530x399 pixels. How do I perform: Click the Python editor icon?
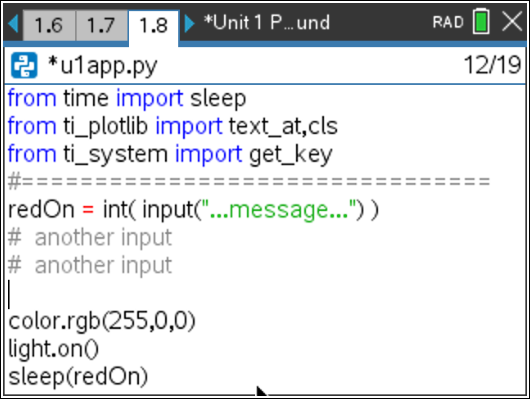click(24, 66)
